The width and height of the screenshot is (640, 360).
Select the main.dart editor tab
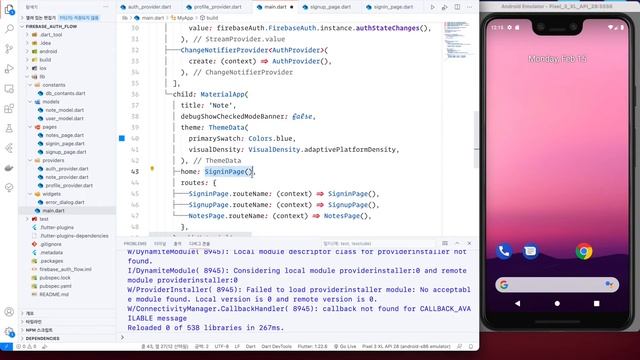click(275, 7)
